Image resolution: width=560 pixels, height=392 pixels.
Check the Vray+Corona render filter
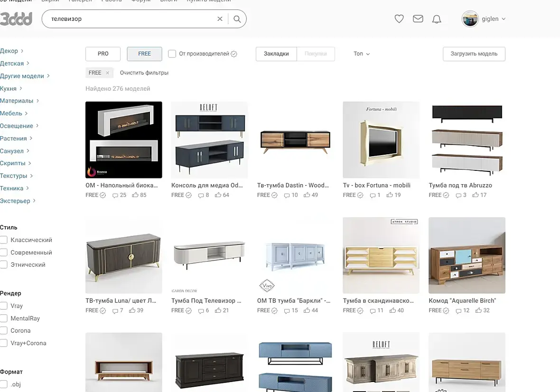point(4,343)
